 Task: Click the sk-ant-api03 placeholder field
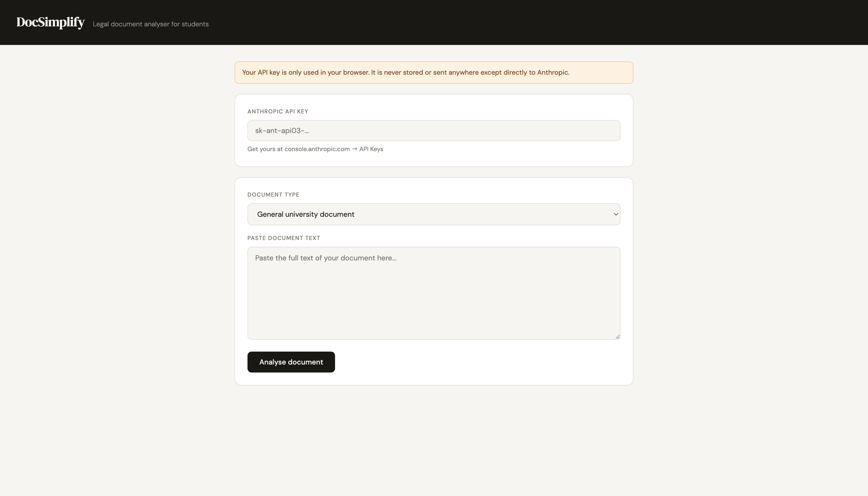(x=434, y=130)
